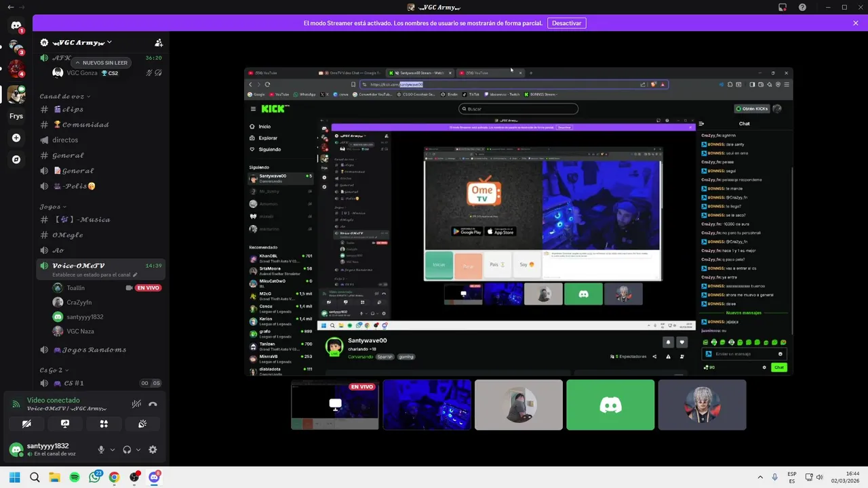
Task: Open the red server icon with badge 4
Action: point(16,69)
